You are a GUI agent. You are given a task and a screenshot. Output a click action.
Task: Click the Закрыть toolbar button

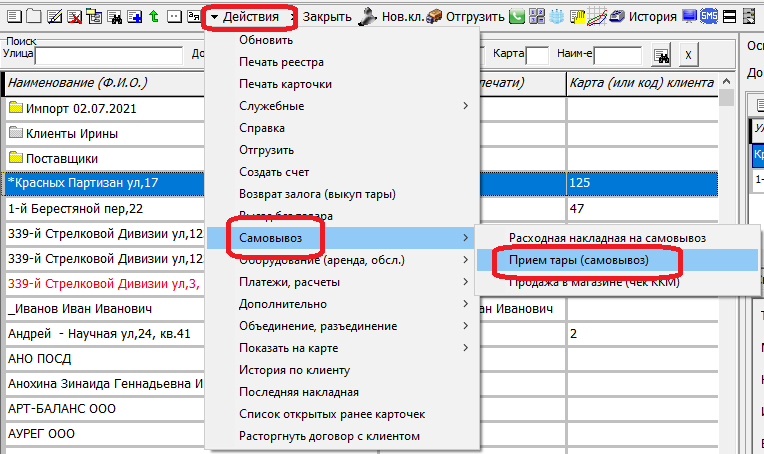pos(327,16)
